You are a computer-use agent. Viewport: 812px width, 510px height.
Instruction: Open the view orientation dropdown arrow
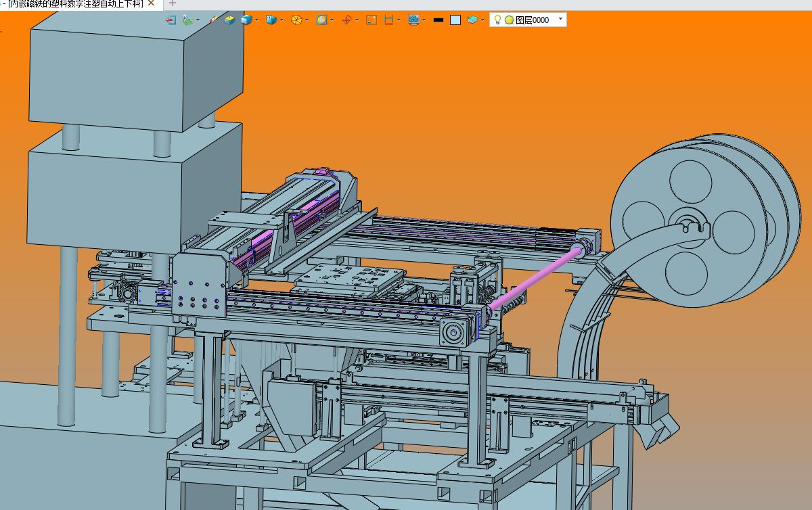tap(282, 20)
